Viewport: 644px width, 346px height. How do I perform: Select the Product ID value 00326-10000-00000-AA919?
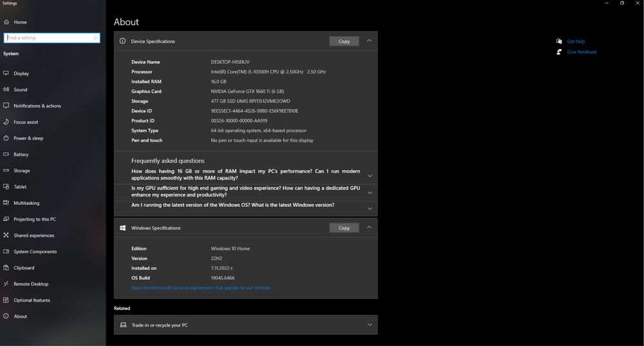(239, 121)
